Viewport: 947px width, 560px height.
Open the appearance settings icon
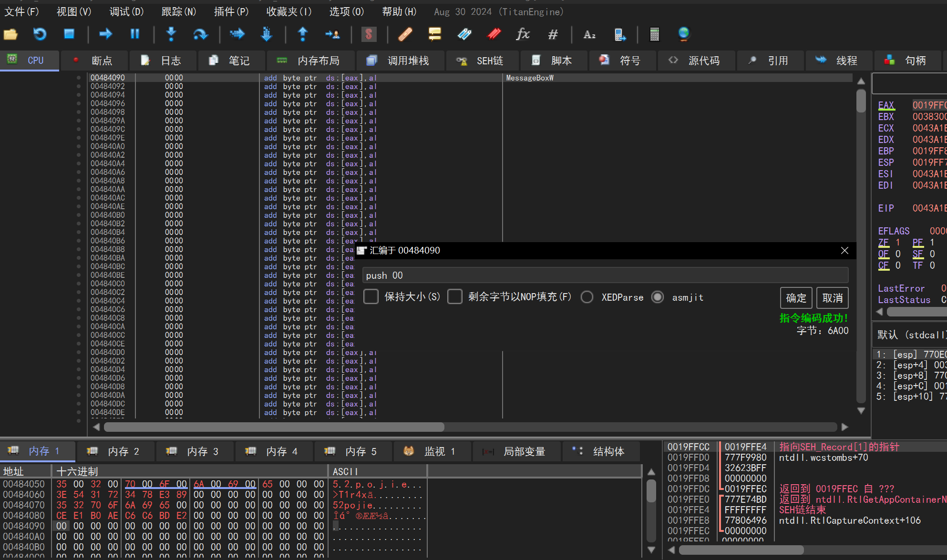click(x=619, y=34)
